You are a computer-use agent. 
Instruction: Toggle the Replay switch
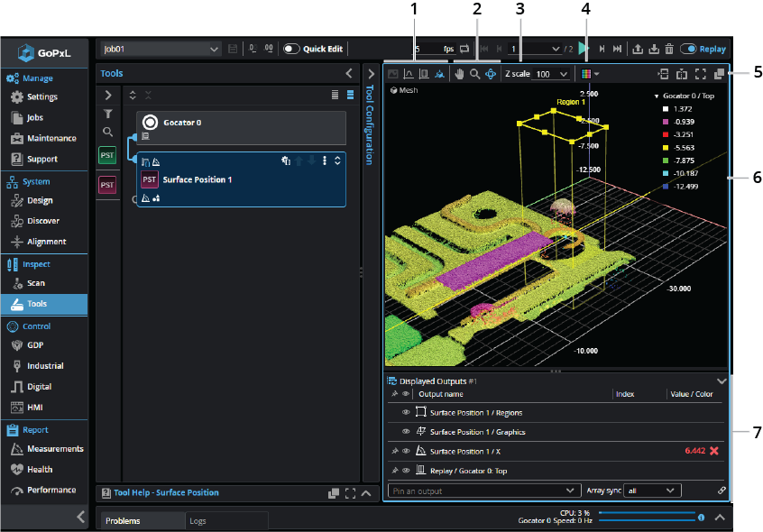point(688,49)
